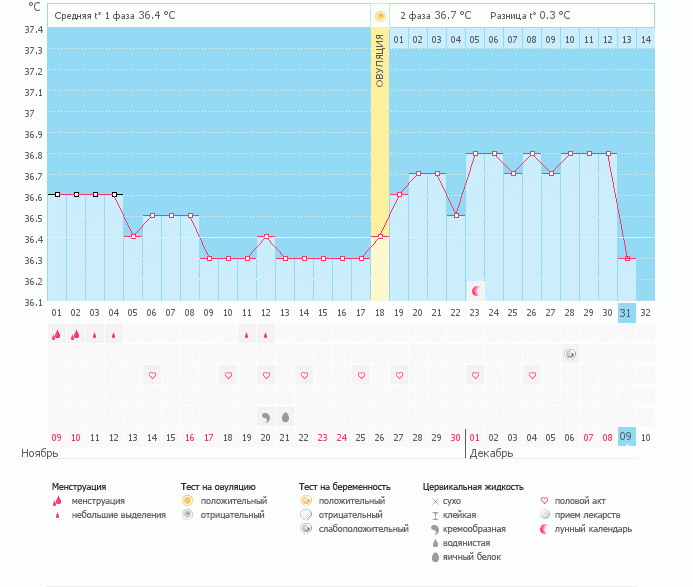
Task: Select the highlighted cycle day 31 cell
Action: point(626,312)
